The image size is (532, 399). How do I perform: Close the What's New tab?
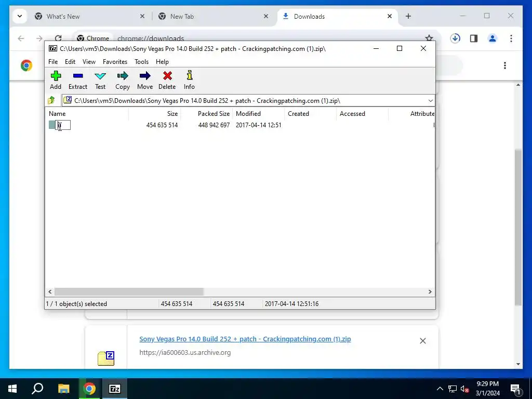tap(142, 16)
